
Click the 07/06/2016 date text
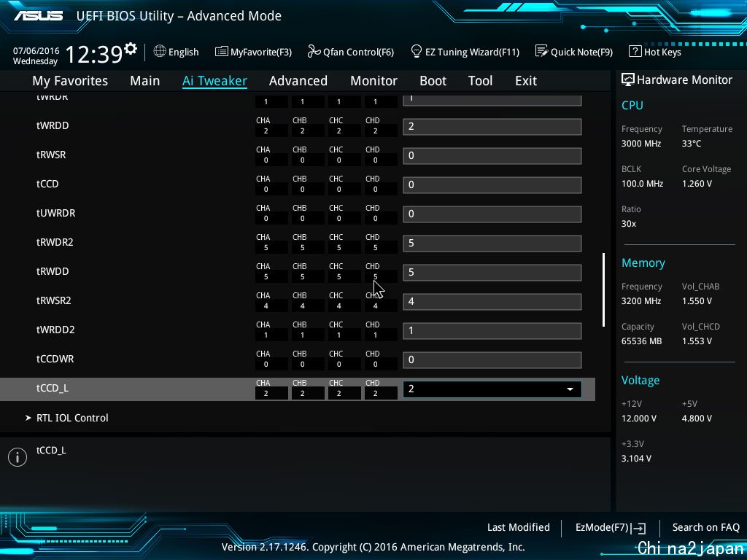pos(36,50)
